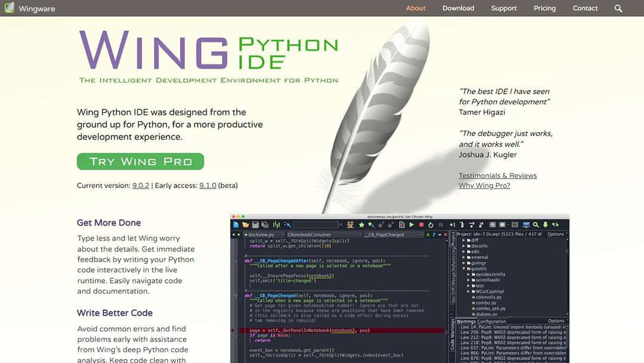Click the step out debug icon

[481, 225]
